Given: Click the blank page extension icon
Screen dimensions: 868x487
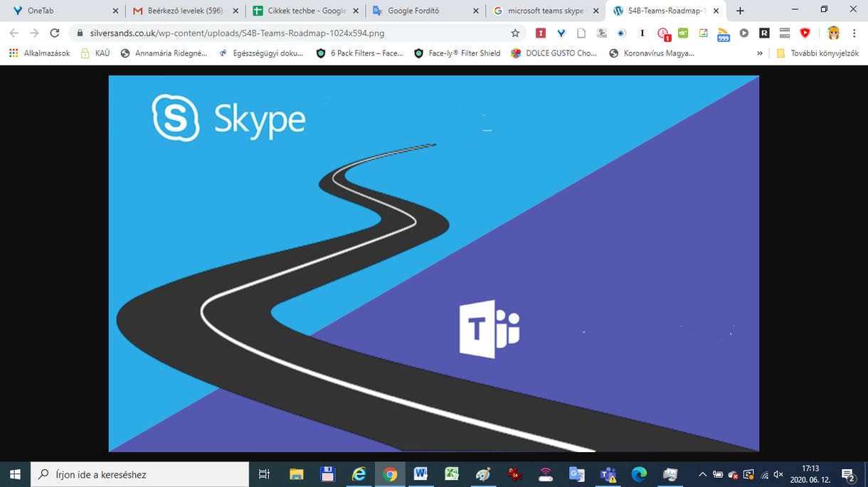Looking at the screenshot, I should 581,33.
